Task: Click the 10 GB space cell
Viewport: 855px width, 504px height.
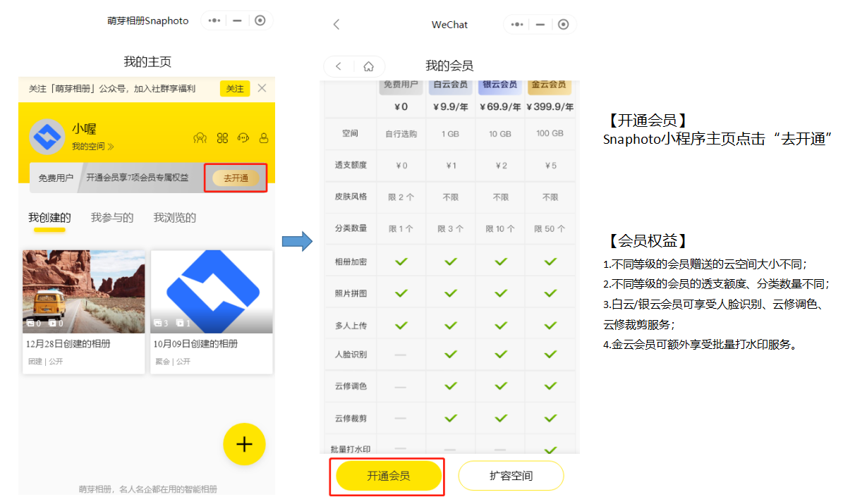Action: click(500, 133)
